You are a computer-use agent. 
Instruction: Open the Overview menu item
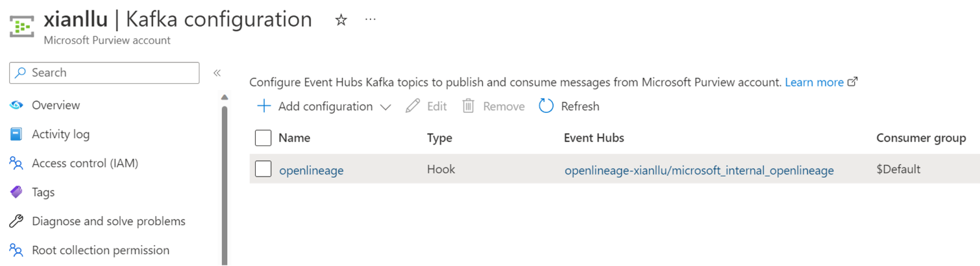[x=56, y=105]
